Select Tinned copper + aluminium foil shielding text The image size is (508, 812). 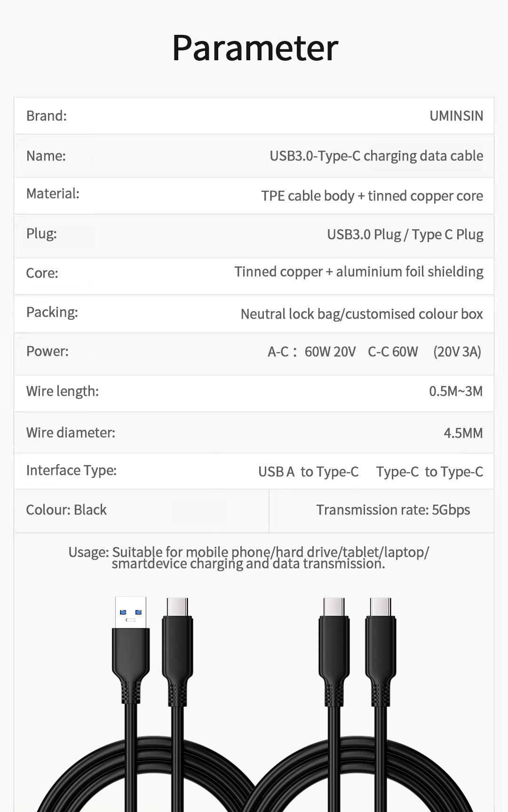[x=358, y=272]
